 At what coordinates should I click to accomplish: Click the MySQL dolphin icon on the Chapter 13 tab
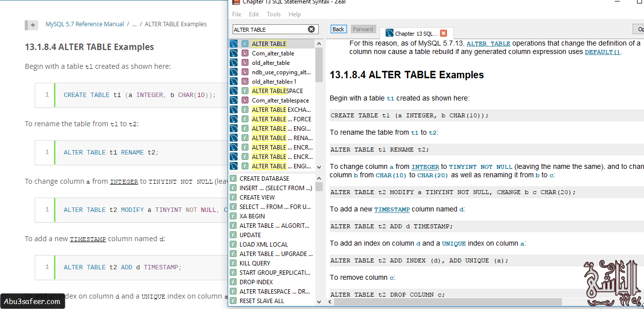click(389, 33)
